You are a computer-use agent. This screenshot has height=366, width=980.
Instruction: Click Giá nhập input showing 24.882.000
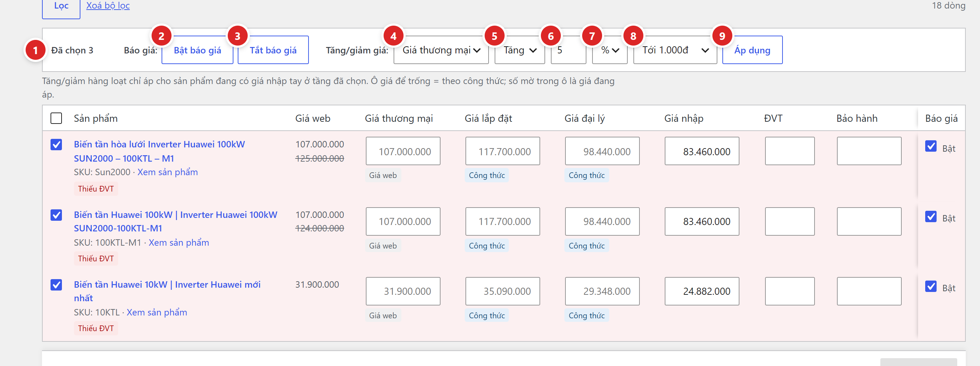point(702,292)
